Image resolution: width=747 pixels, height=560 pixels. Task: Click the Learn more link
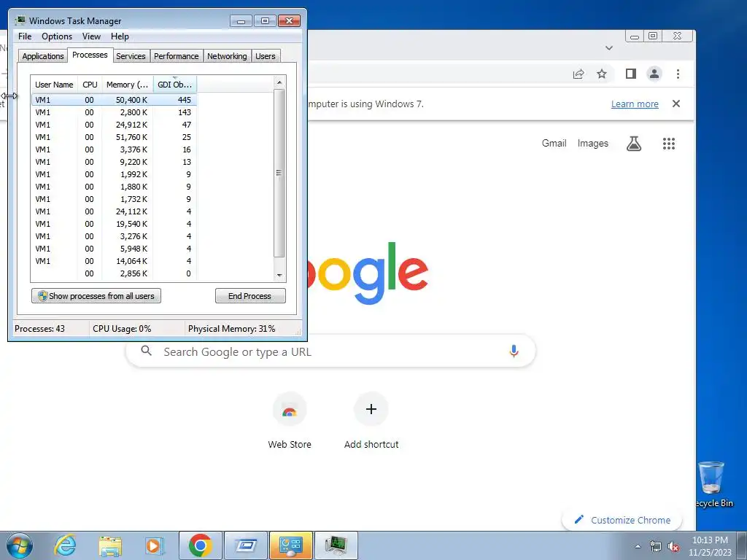pyautogui.click(x=635, y=104)
